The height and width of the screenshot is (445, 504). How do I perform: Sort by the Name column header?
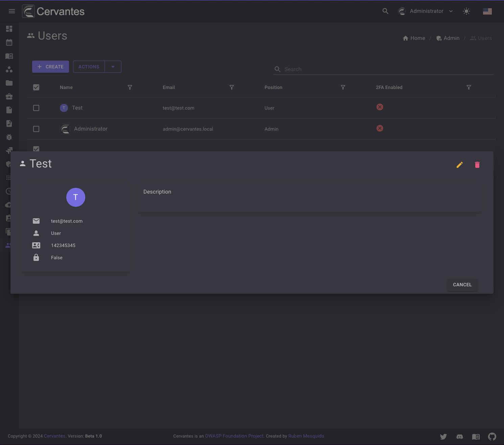(66, 87)
